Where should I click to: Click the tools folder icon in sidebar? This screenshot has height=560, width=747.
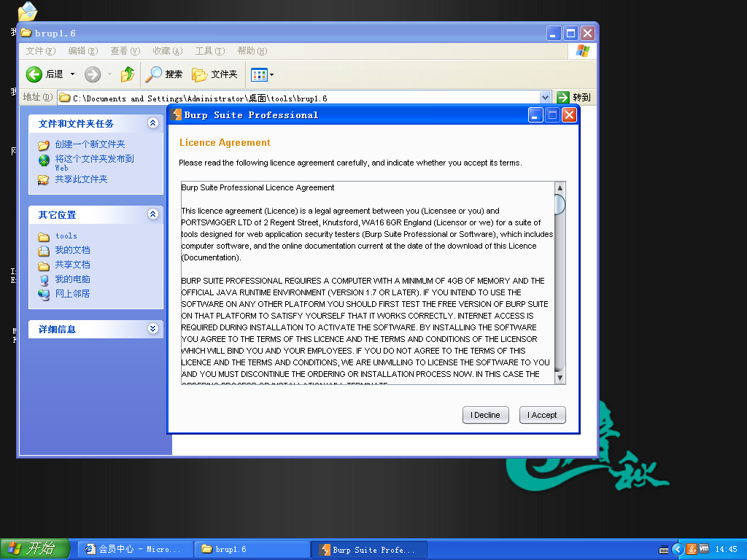click(x=44, y=237)
